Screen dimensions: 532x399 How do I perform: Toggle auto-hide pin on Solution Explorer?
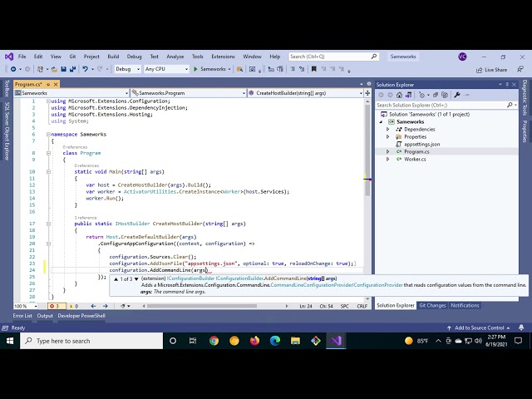507,84
